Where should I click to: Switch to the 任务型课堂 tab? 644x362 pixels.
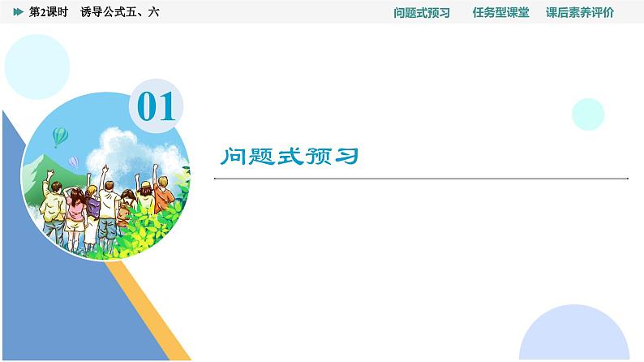(x=500, y=12)
